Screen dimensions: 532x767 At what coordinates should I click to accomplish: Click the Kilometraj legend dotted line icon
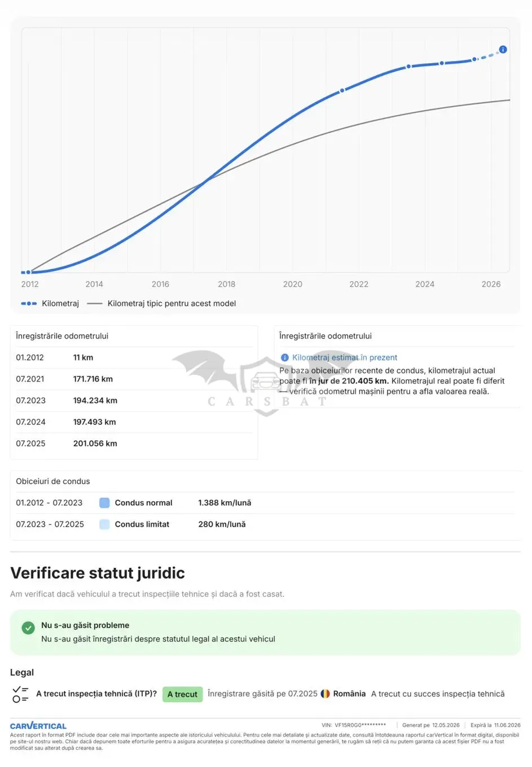(29, 304)
